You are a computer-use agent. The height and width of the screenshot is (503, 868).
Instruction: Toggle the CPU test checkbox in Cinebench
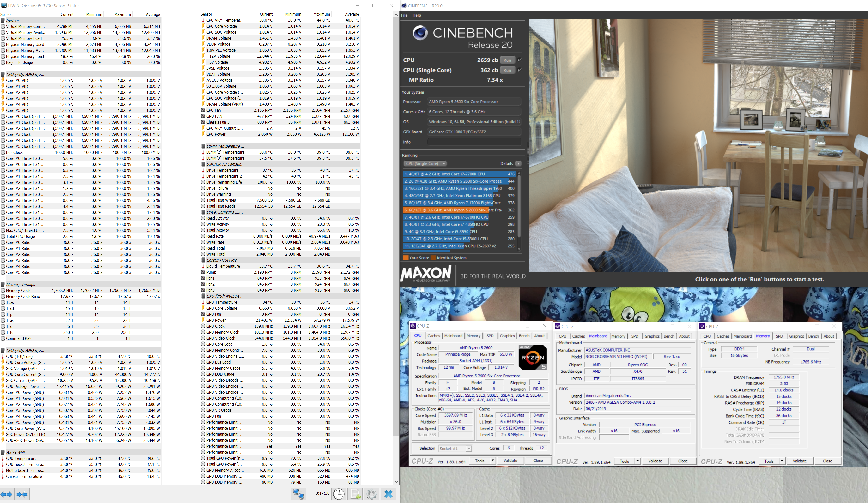click(x=519, y=60)
